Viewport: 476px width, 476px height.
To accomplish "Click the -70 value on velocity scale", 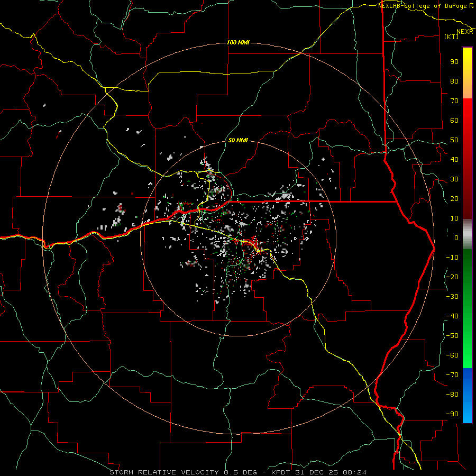I will (x=452, y=375).
